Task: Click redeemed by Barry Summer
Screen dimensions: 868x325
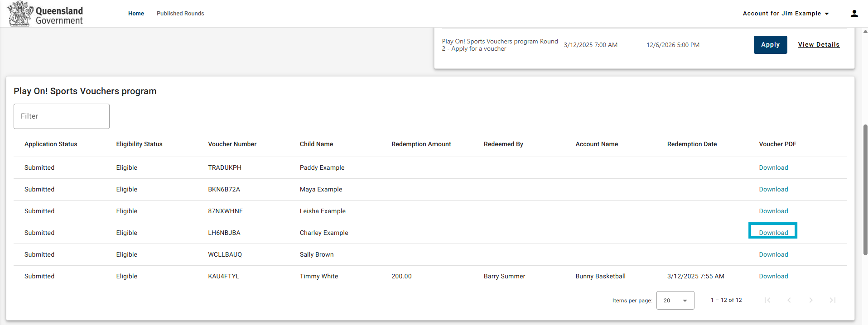Action: click(504, 276)
